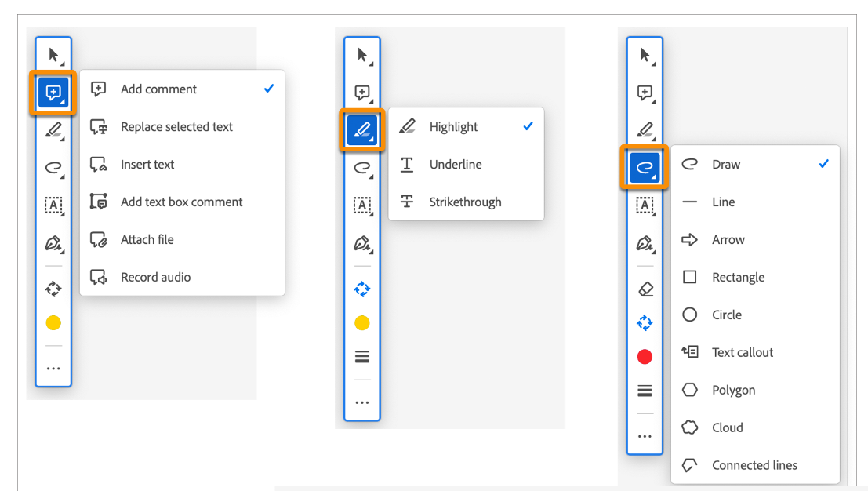Click the highlighted Add comment tool icon
Image resolution: width=868 pixels, height=491 pixels.
(x=53, y=93)
